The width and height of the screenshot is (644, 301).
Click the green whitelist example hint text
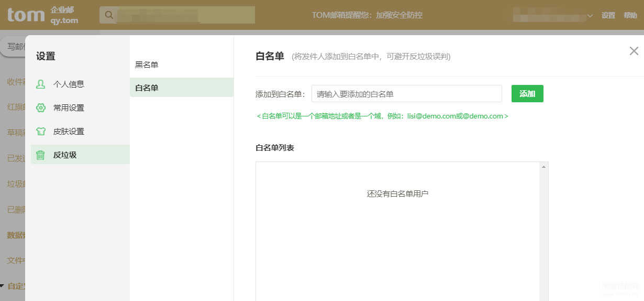click(382, 116)
